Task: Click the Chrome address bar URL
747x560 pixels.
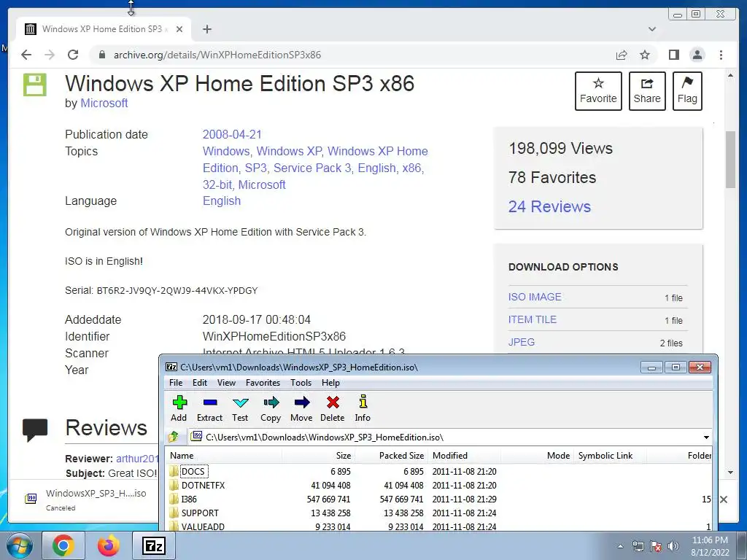Action: point(217,55)
